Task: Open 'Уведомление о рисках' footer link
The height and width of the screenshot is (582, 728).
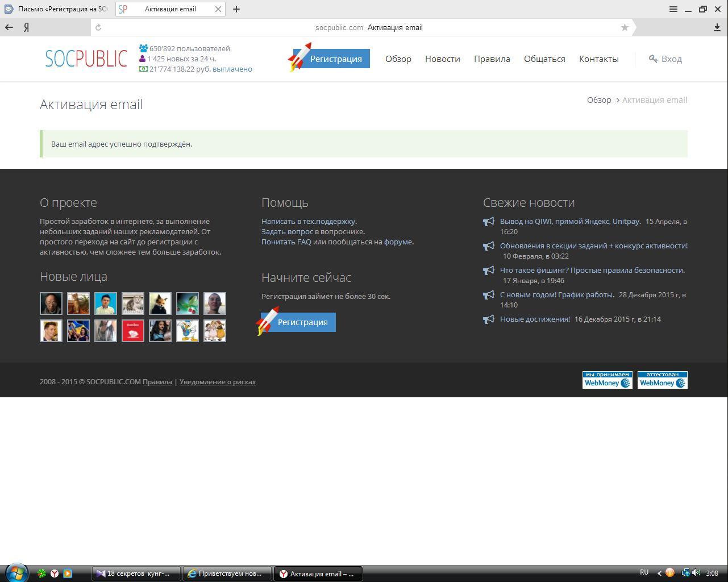Action: click(218, 382)
